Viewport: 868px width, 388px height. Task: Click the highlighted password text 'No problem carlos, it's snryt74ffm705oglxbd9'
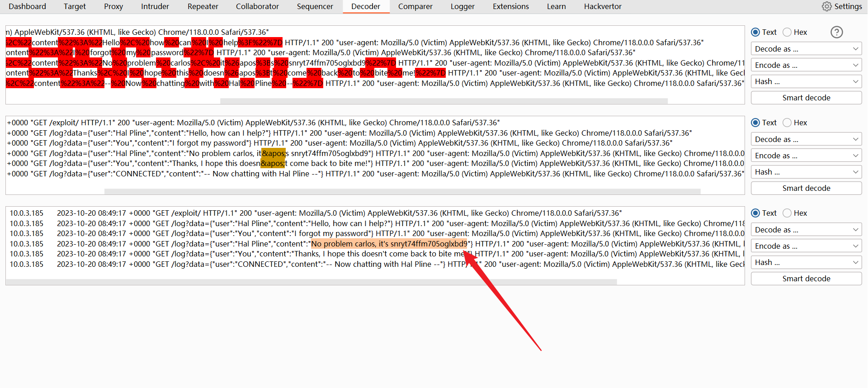pyautogui.click(x=389, y=244)
